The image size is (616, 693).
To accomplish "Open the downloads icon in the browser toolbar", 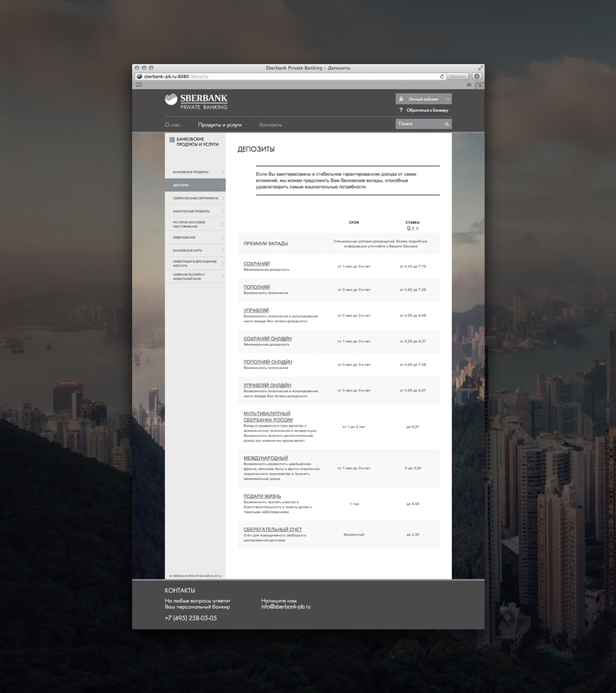I will [477, 76].
